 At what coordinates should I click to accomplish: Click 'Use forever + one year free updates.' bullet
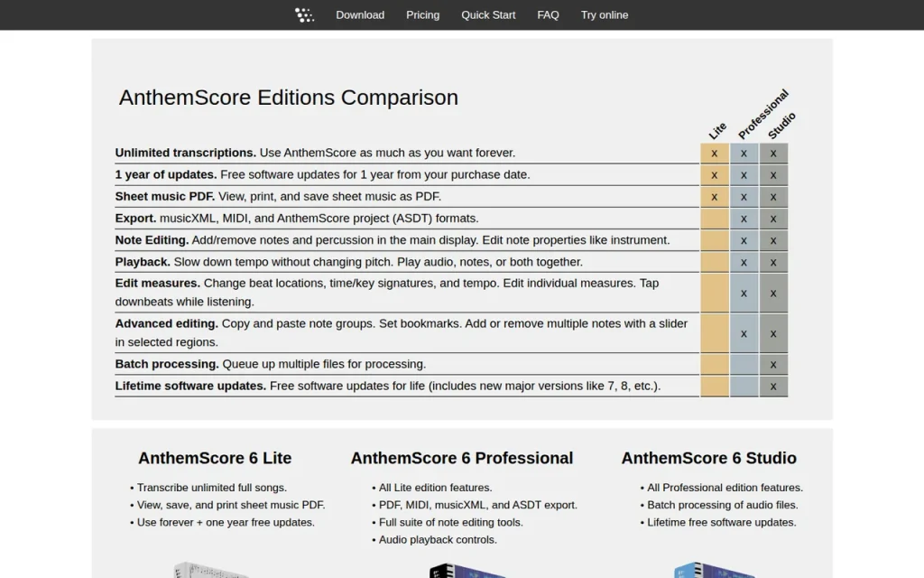(226, 523)
